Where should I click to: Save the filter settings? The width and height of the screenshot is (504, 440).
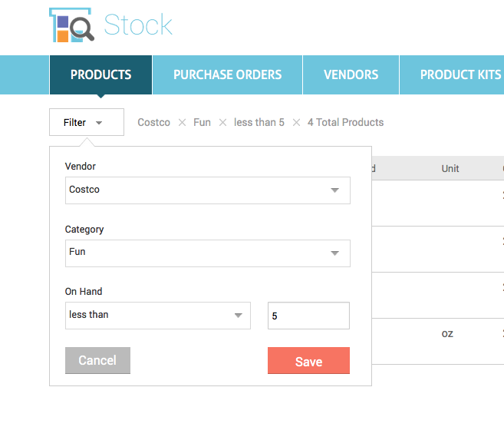tap(308, 361)
